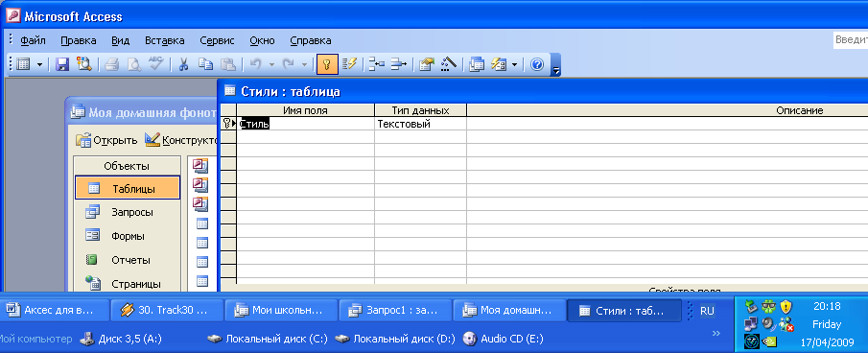Click the Print toolbar icon
The height and width of the screenshot is (353, 868).
click(x=112, y=64)
